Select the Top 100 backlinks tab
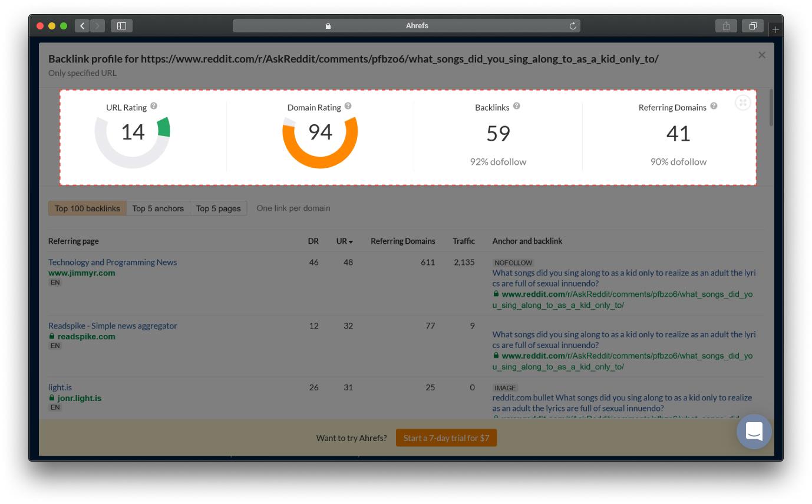 [87, 208]
